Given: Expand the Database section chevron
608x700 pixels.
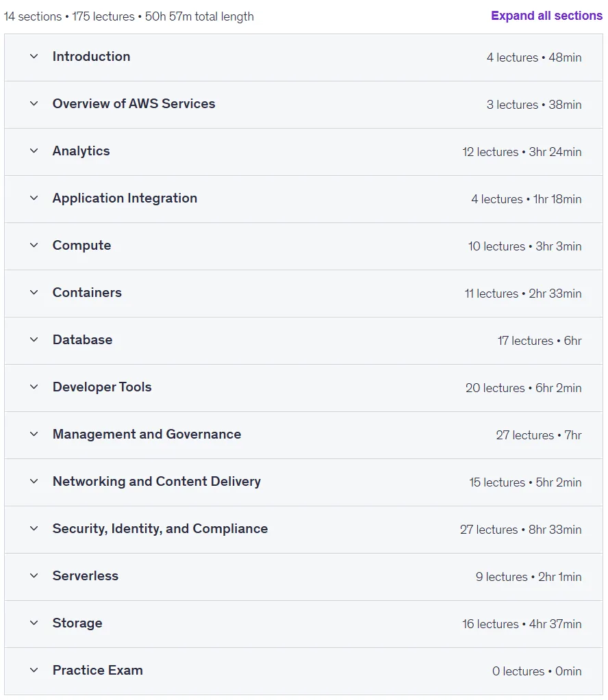Looking at the screenshot, I should [34, 339].
